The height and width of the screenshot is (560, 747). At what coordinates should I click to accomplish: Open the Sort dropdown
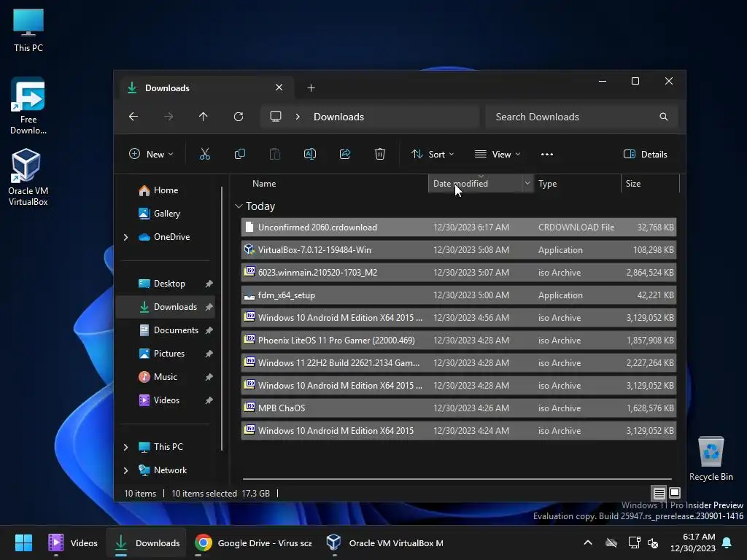coord(433,155)
